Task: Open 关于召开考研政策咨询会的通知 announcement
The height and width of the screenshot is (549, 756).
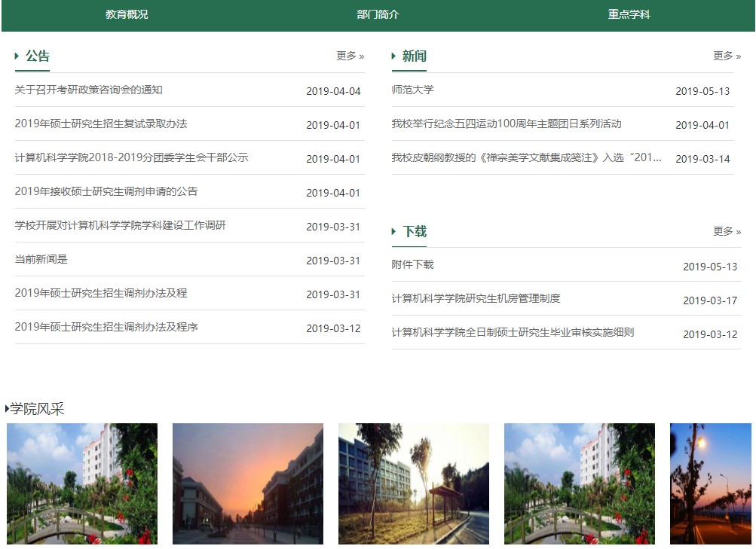Action: (x=89, y=90)
